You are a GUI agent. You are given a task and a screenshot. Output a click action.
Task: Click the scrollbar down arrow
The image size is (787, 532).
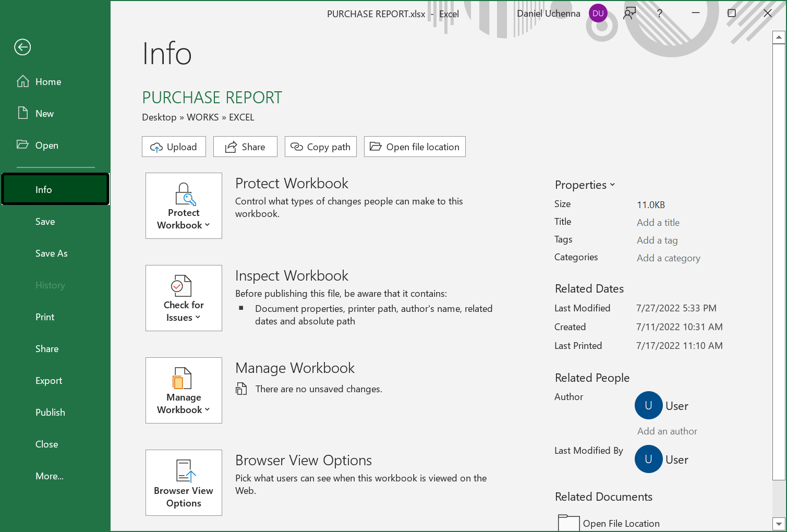[779, 524]
